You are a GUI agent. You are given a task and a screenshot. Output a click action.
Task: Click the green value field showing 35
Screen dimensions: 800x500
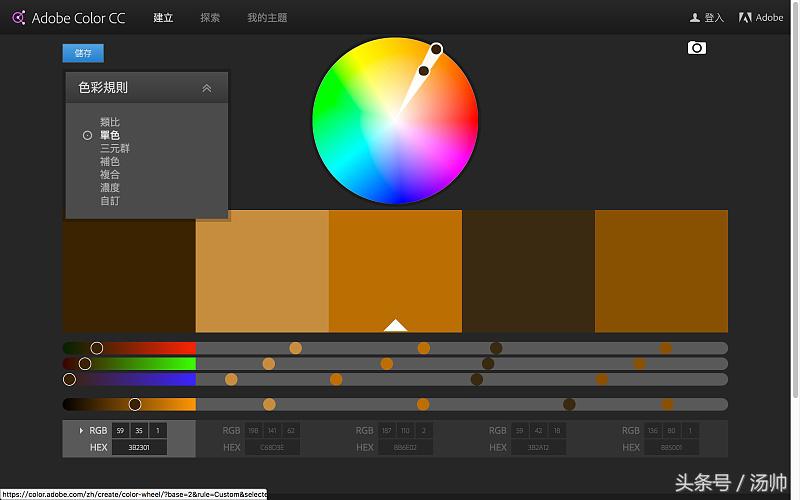(x=139, y=431)
